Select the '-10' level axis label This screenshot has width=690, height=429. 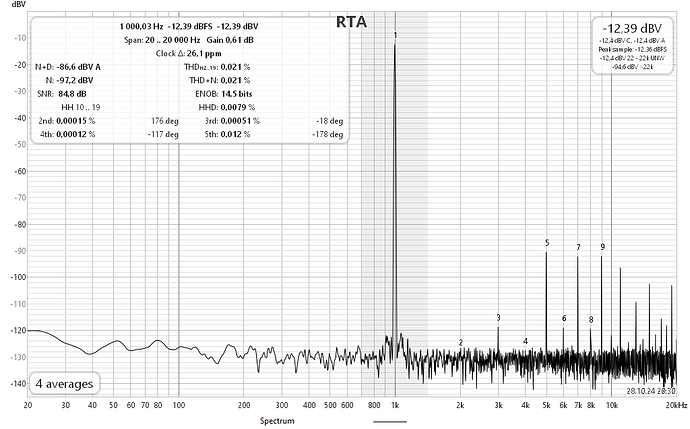[21, 38]
